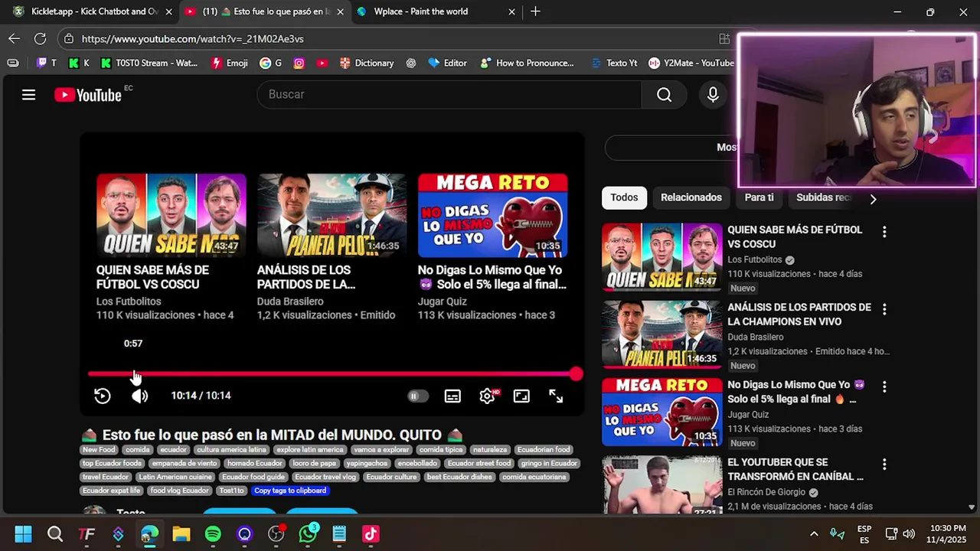Open the Windows Start menu

pyautogui.click(x=23, y=533)
